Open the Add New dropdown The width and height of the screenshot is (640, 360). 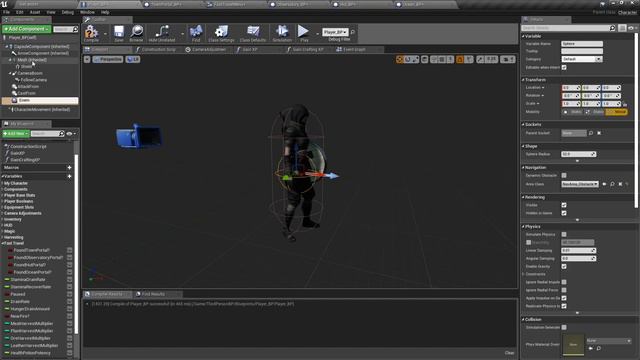(16, 133)
